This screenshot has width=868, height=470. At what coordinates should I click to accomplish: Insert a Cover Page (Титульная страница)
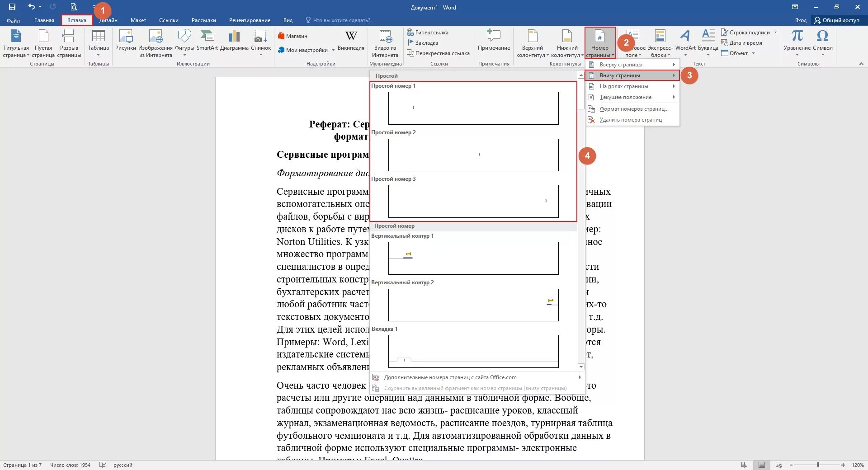[16, 43]
